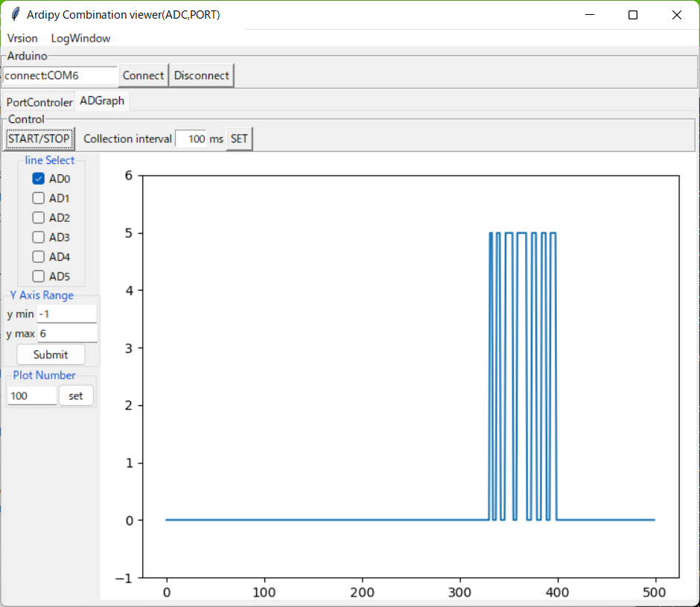700x607 pixels.
Task: Toggle the AD2 line checkbox
Action: (x=39, y=217)
